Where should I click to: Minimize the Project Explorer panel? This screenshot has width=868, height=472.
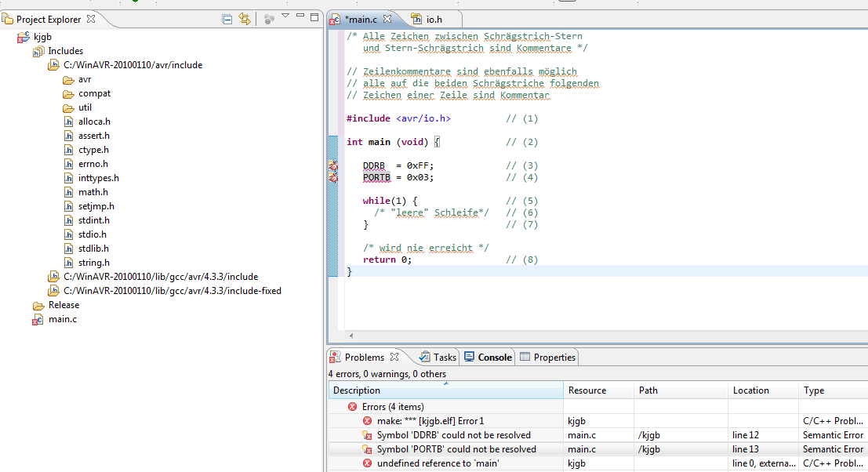click(300, 17)
